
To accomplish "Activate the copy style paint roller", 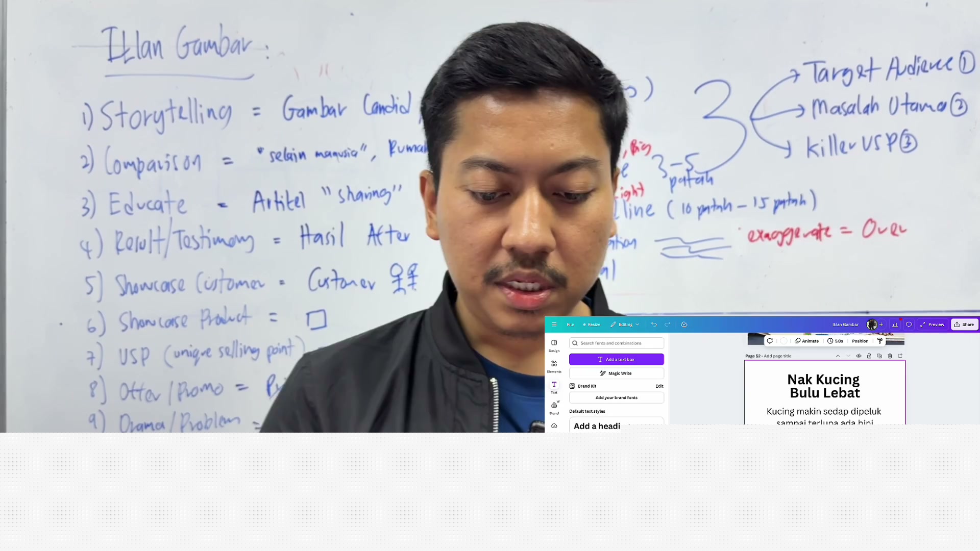I will 880,341.
